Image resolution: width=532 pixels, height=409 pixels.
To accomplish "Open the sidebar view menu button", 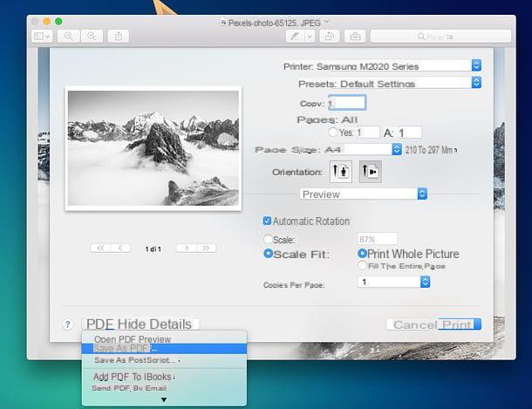I will click(42, 36).
